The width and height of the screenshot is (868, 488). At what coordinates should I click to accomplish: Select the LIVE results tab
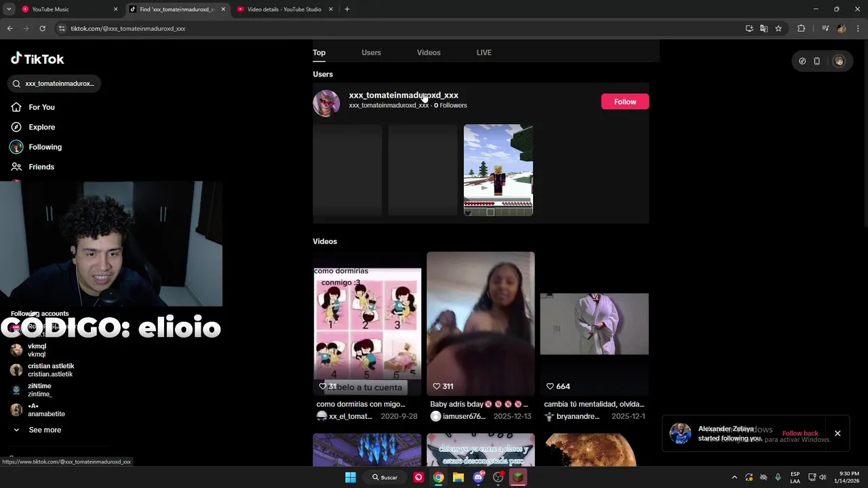(x=484, y=52)
